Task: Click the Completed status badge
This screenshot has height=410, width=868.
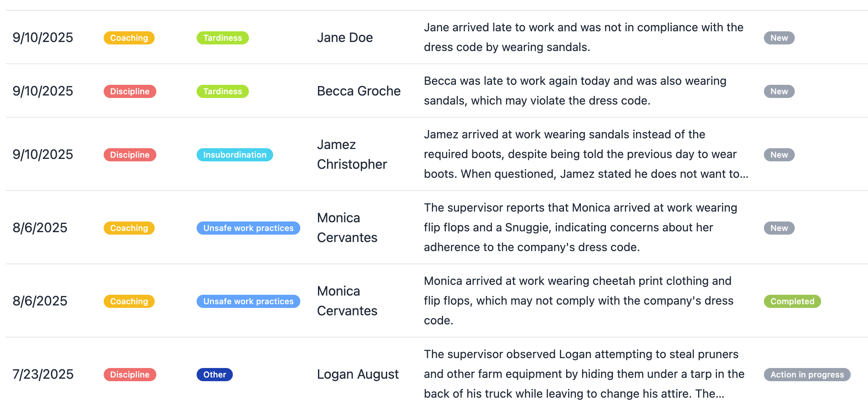Action: click(x=792, y=301)
